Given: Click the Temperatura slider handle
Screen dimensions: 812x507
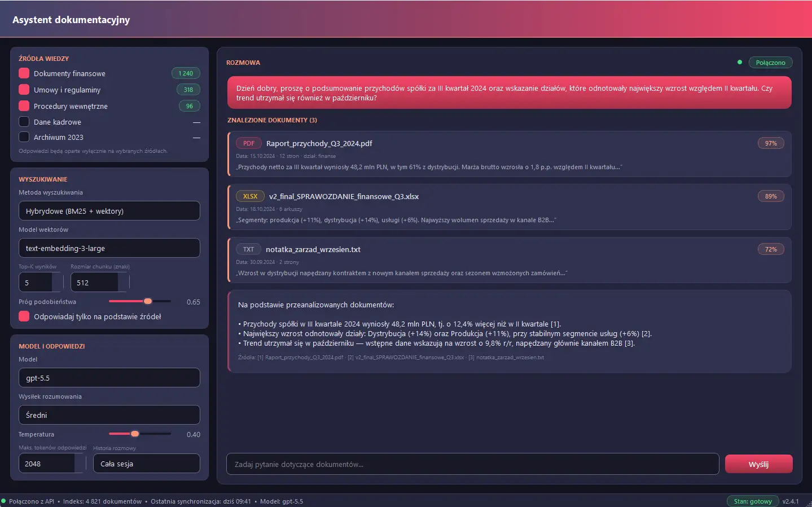Looking at the screenshot, I should (x=135, y=434).
